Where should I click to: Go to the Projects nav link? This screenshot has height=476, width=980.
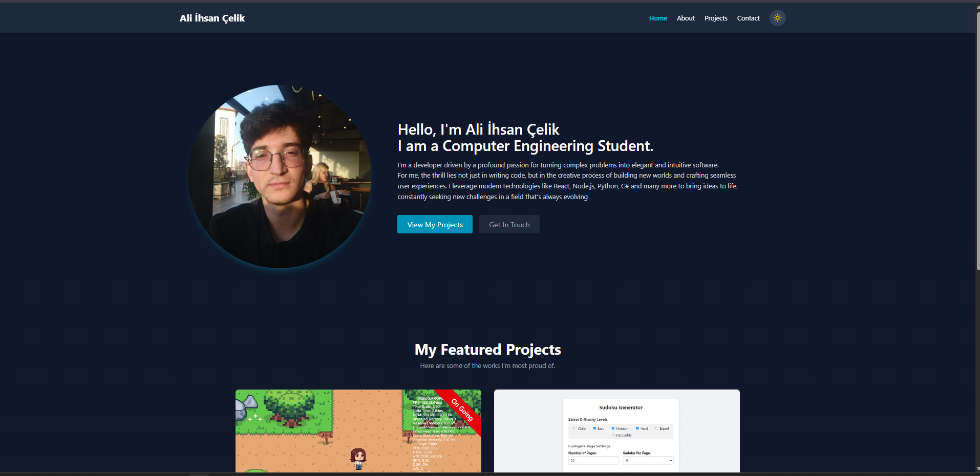click(716, 18)
